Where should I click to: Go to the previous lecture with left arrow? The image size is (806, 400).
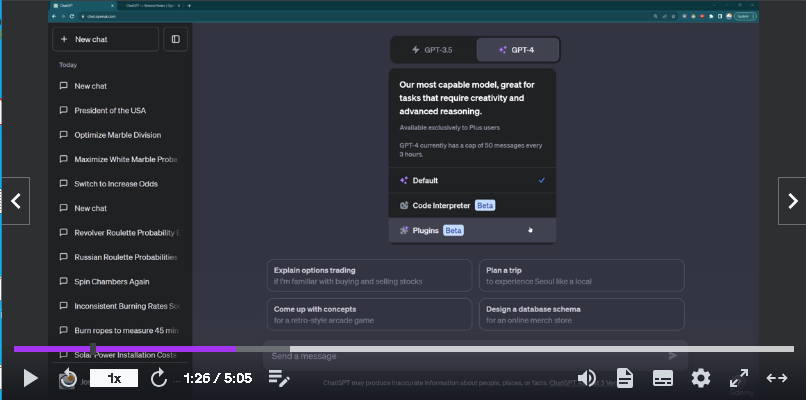click(16, 201)
